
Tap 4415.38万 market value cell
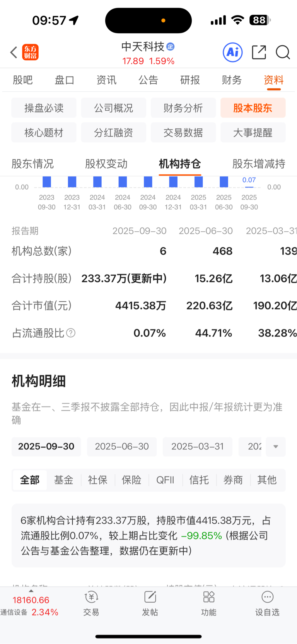coord(141,306)
